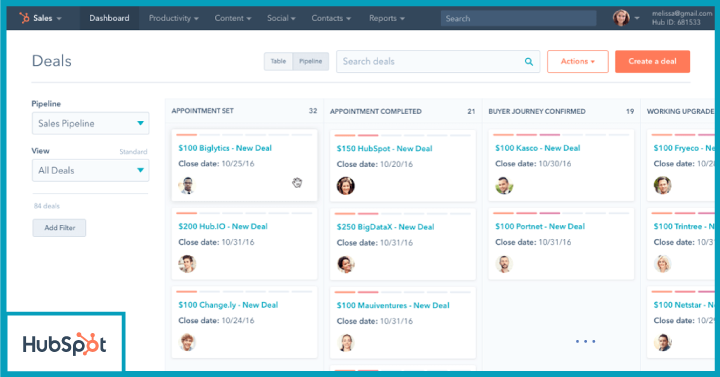Screen dimensions: 720x377
Task: Open the $100 Mauiventures - New Deal link
Action: [x=393, y=305]
